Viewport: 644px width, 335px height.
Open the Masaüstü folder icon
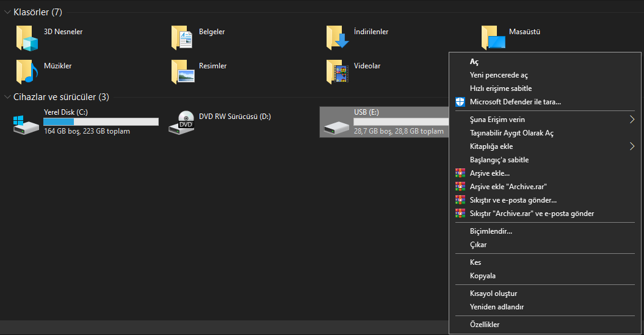493,38
